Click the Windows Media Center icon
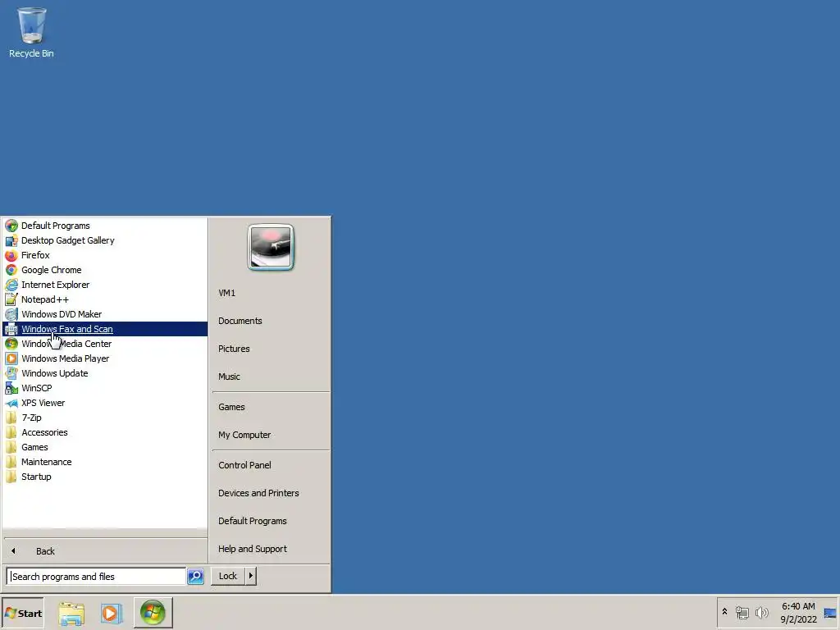Image resolution: width=840 pixels, height=630 pixels. (x=11, y=344)
